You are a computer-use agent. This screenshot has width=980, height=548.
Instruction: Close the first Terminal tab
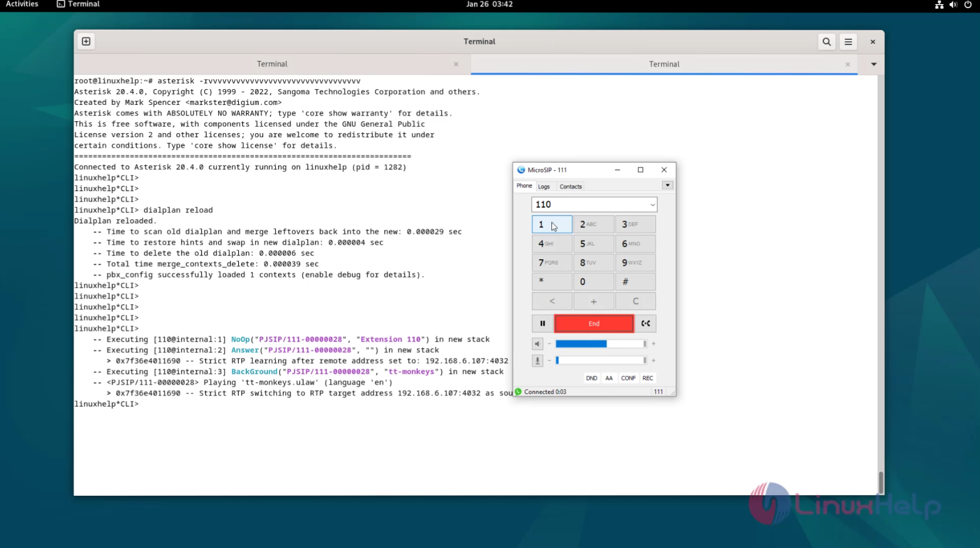click(456, 64)
